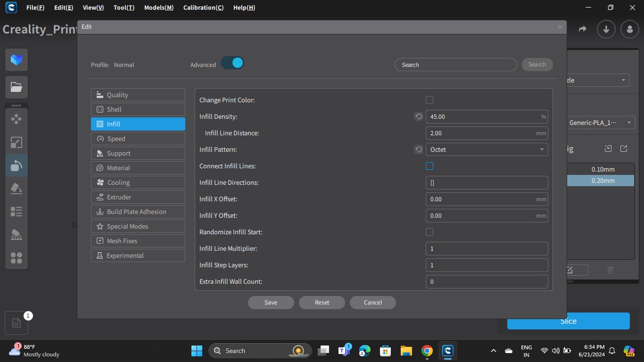Enable the Randomize Infill Start checkbox
Image resolution: width=644 pixels, height=362 pixels.
tap(429, 232)
